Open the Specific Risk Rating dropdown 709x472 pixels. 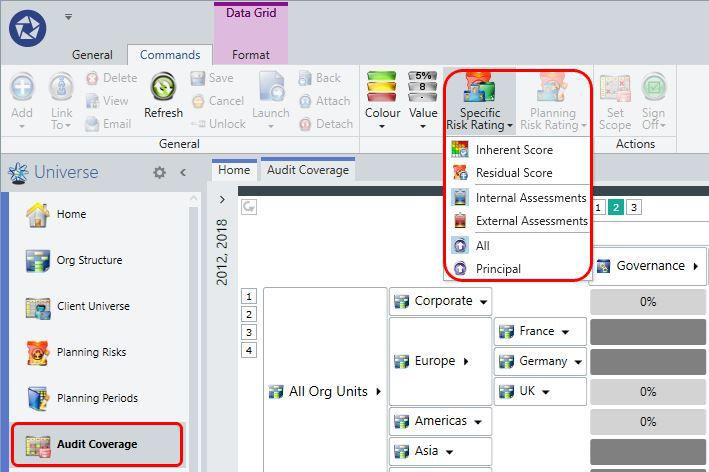pos(480,101)
